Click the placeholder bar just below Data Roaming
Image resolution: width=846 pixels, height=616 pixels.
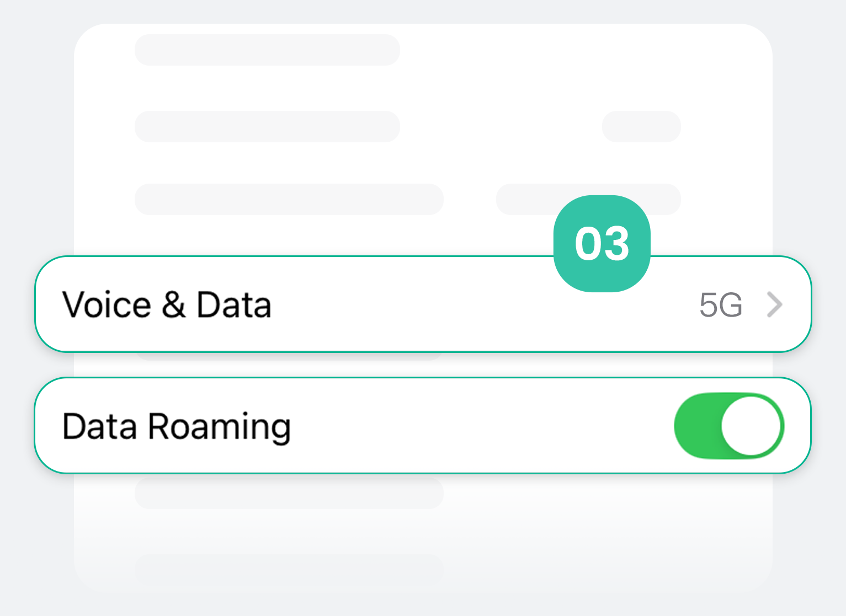[289, 492]
